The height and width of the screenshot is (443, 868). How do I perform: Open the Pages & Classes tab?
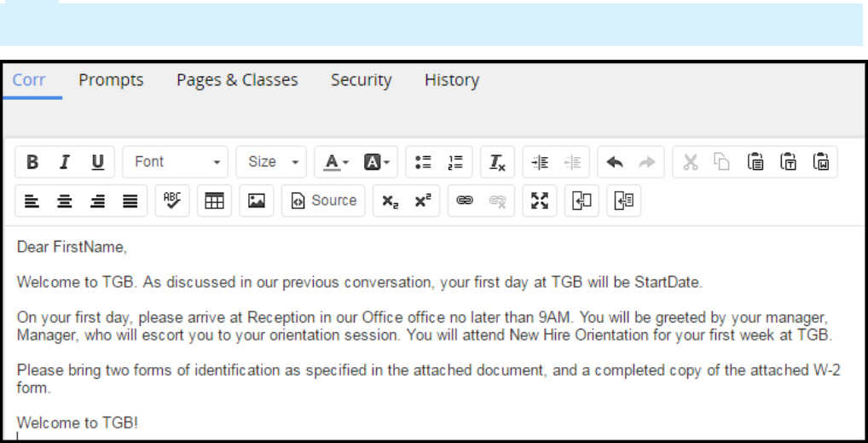click(237, 80)
